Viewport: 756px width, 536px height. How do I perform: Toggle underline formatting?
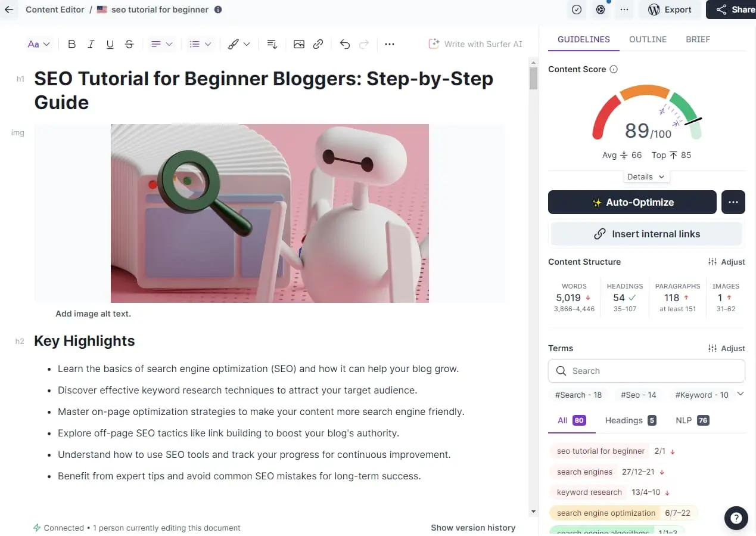(x=110, y=44)
